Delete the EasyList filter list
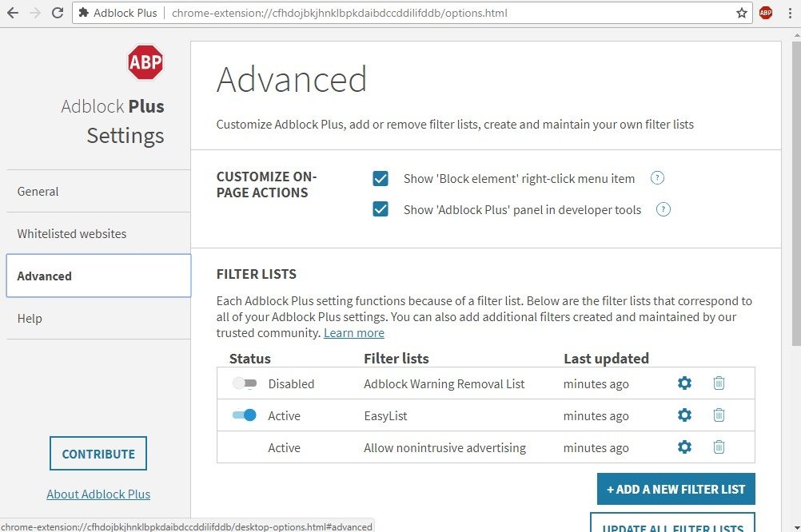801x532 pixels. 719,415
